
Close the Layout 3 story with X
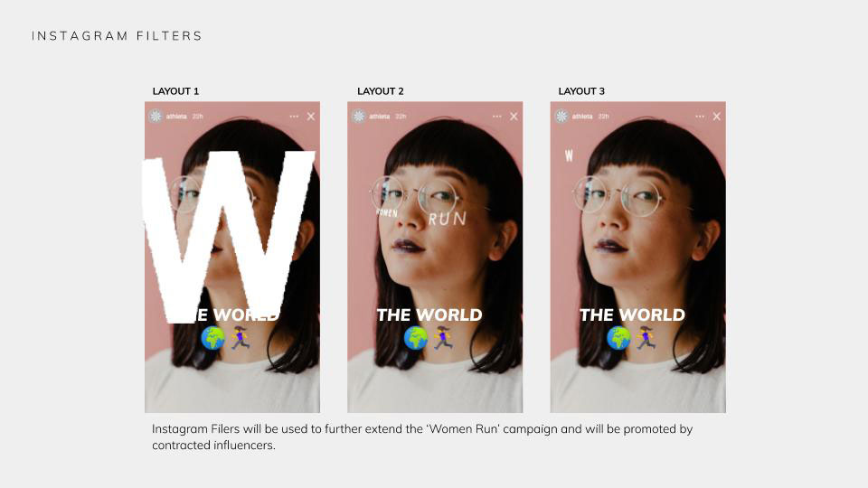tap(717, 117)
